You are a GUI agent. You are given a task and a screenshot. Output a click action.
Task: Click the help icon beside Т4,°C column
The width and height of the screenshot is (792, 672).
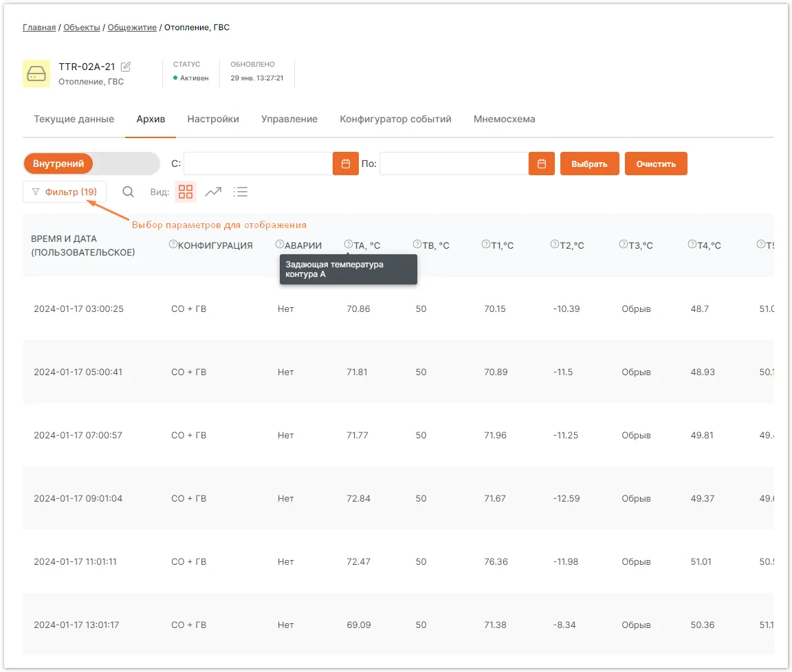pyautogui.click(x=692, y=245)
